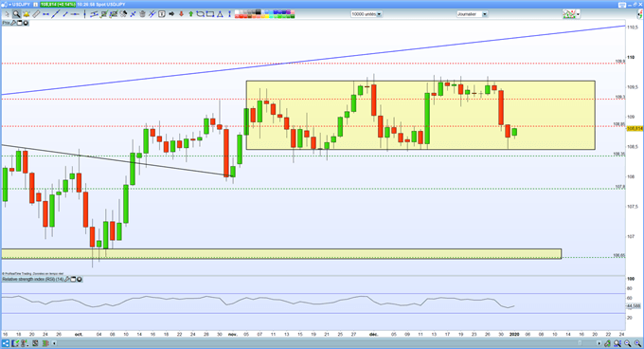Choose the purple color swatch
644x349 pixels.
pyautogui.click(x=288, y=12)
